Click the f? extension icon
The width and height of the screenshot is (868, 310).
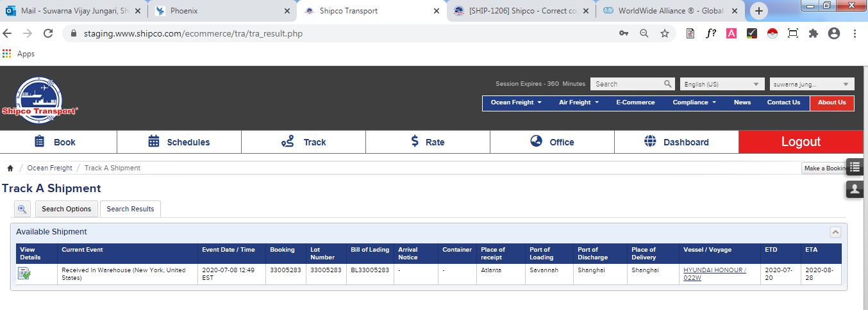point(711,33)
